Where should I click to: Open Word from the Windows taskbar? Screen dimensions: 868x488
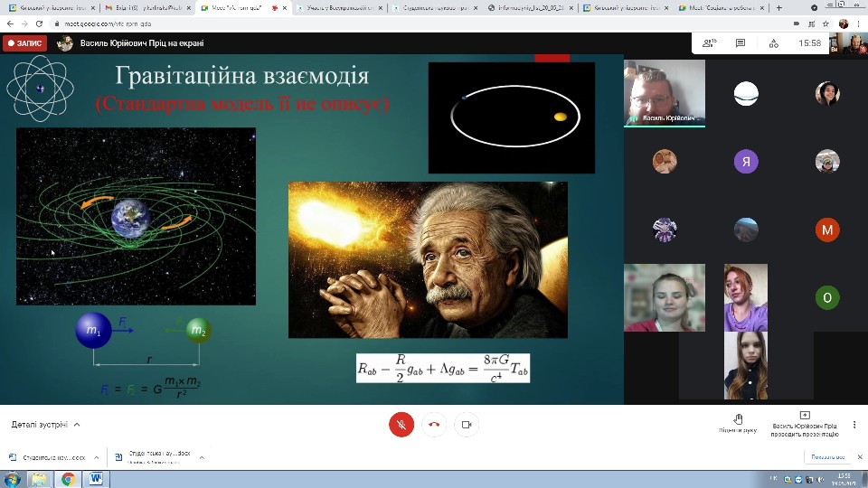coord(96,479)
